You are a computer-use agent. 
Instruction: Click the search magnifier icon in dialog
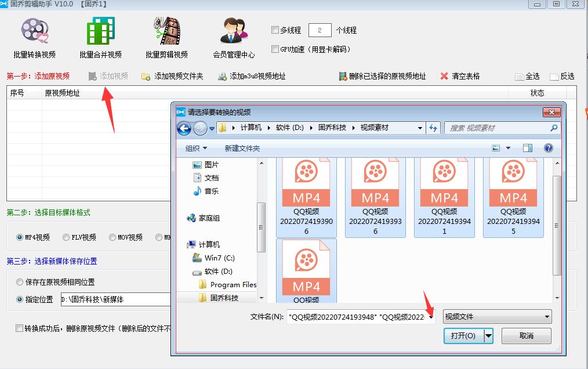point(554,128)
